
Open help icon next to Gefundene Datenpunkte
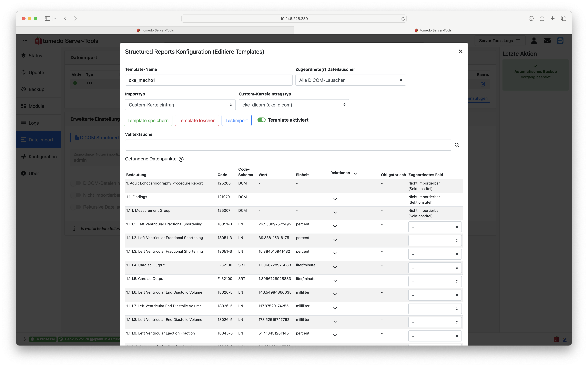(181, 159)
